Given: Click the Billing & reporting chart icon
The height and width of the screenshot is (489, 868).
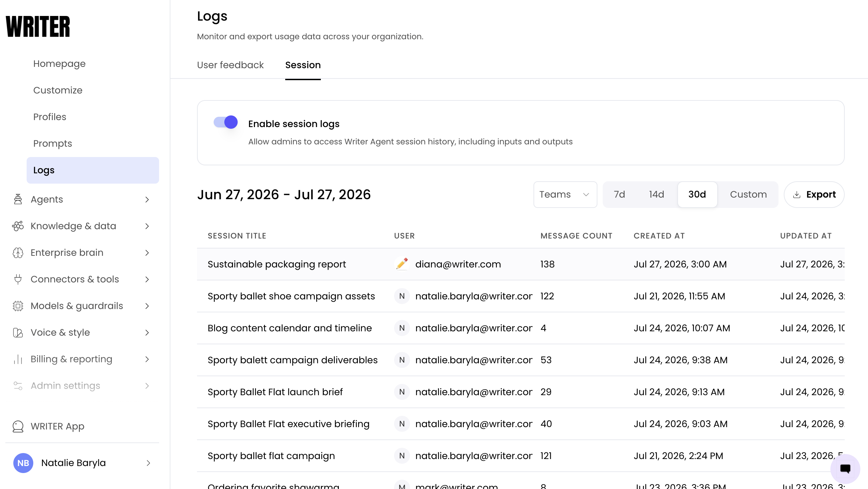Looking at the screenshot, I should [x=18, y=359].
